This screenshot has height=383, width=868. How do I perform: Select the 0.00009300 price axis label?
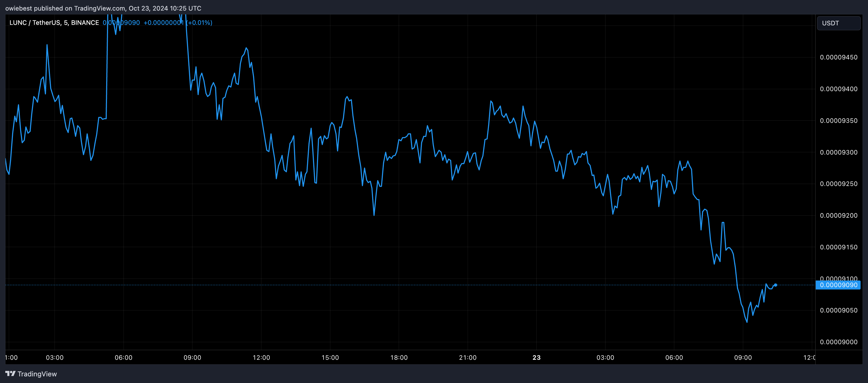[x=839, y=152]
